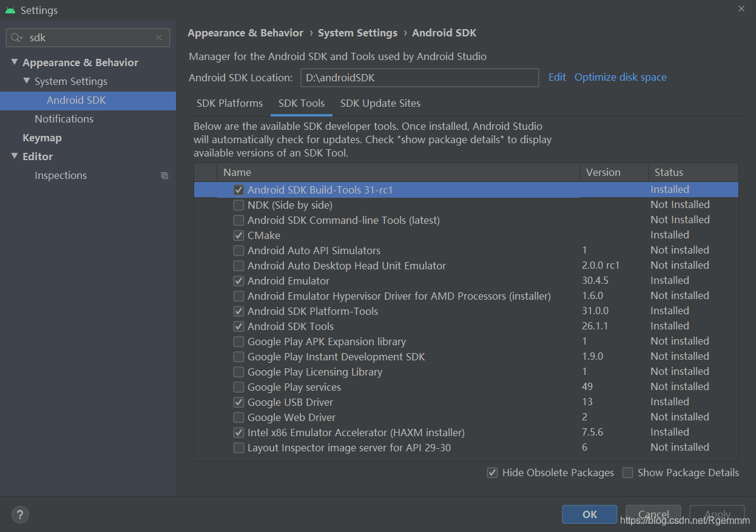Sort by the Name column header
This screenshot has width=756, height=532.
coord(398,172)
